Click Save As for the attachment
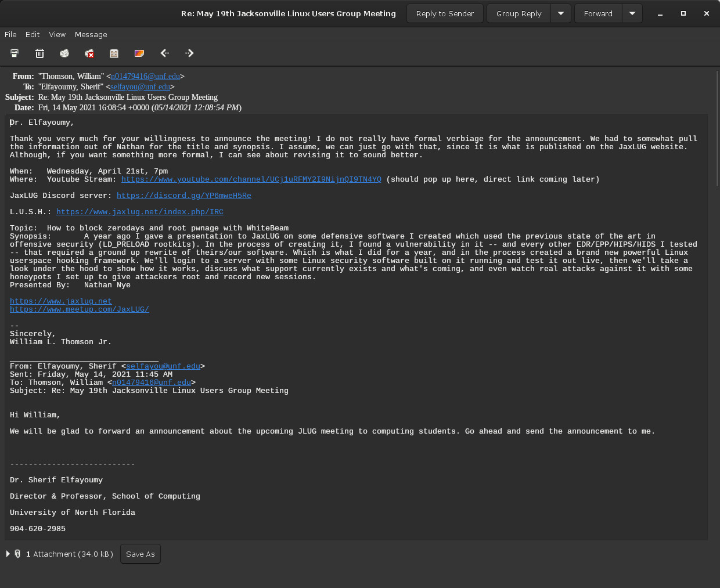720x588 pixels. (141, 554)
